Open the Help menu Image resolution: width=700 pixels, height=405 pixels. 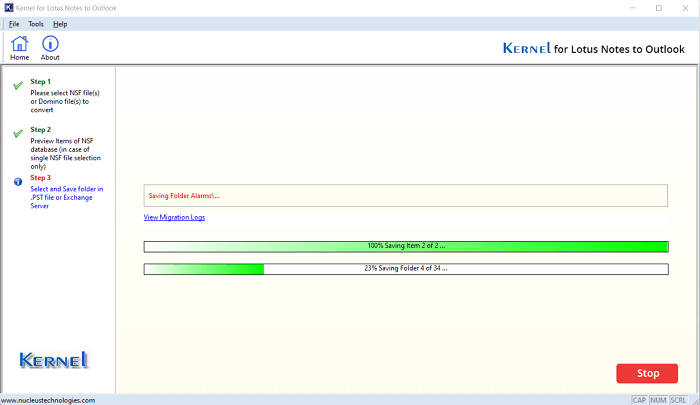60,24
